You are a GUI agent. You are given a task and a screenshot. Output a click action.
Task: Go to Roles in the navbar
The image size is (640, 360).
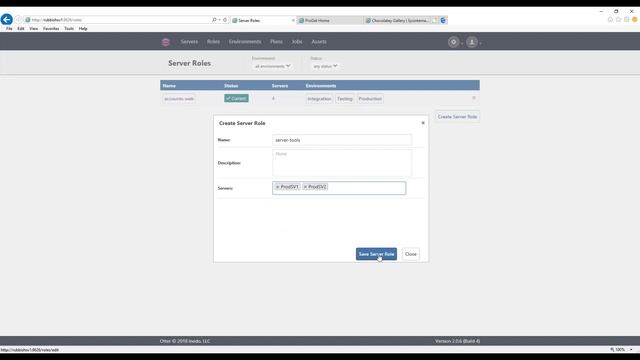[x=213, y=42]
